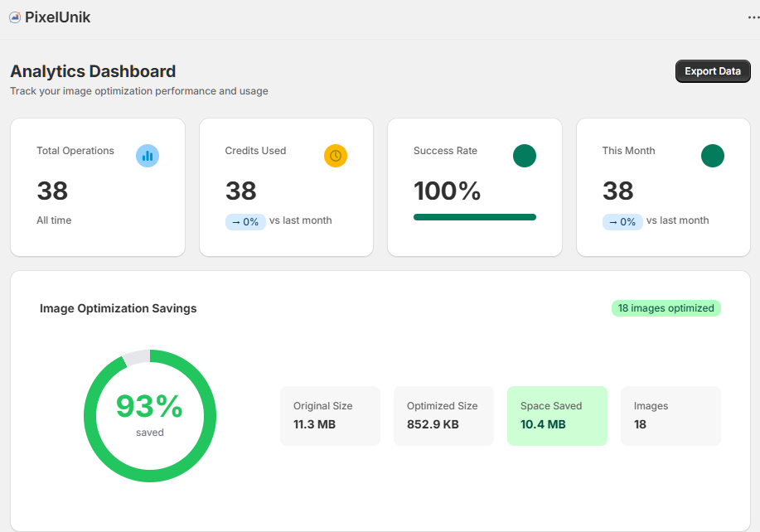Click the Credits Used label

[x=255, y=151]
